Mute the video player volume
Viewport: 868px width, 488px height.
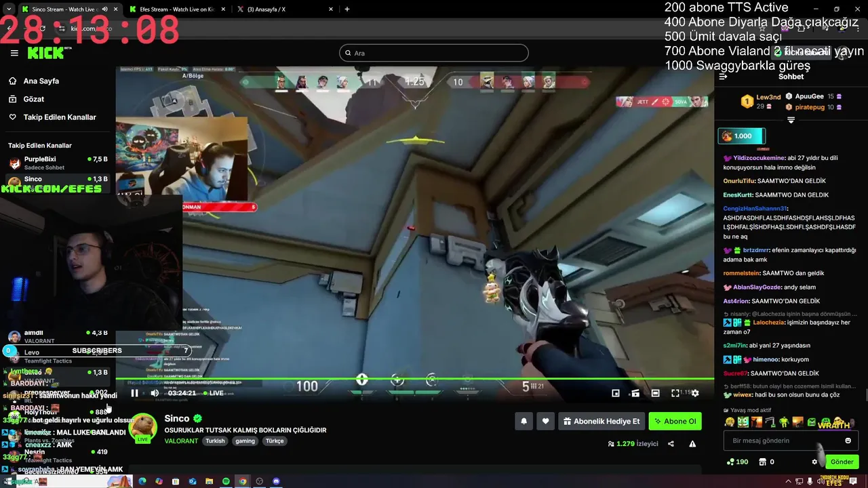[x=155, y=393]
